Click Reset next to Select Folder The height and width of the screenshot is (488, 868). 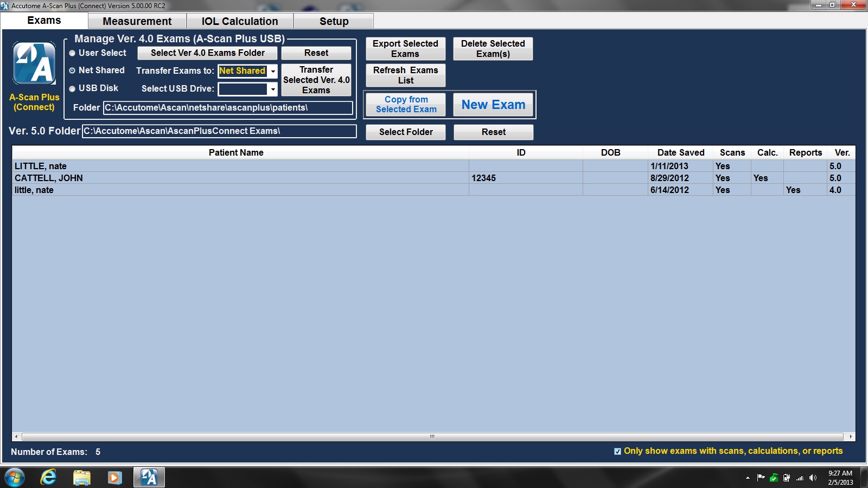coord(493,132)
